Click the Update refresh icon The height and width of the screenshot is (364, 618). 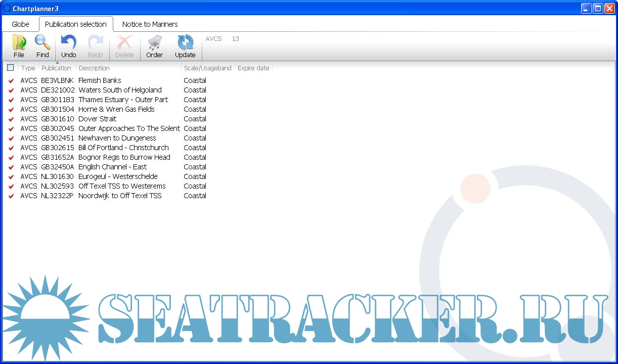click(x=185, y=43)
